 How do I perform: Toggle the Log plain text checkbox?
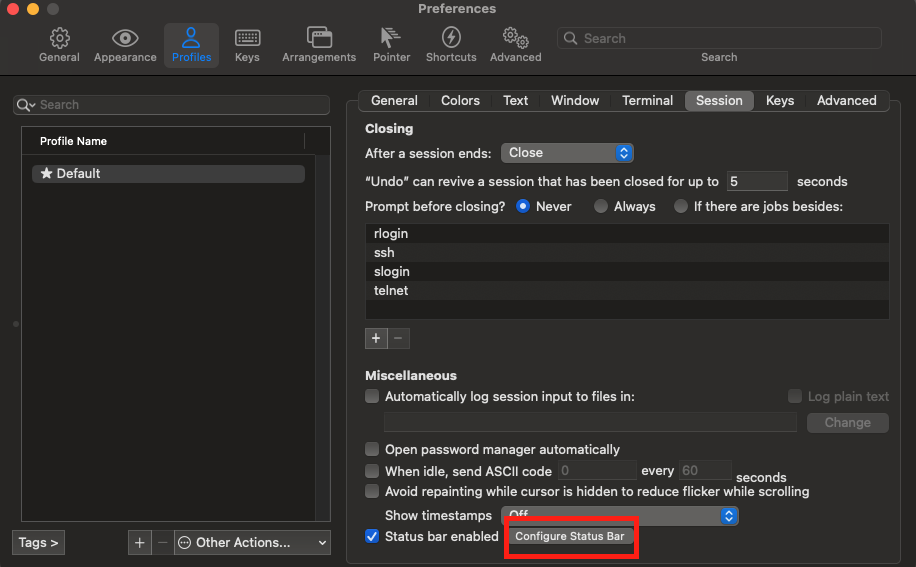click(794, 396)
